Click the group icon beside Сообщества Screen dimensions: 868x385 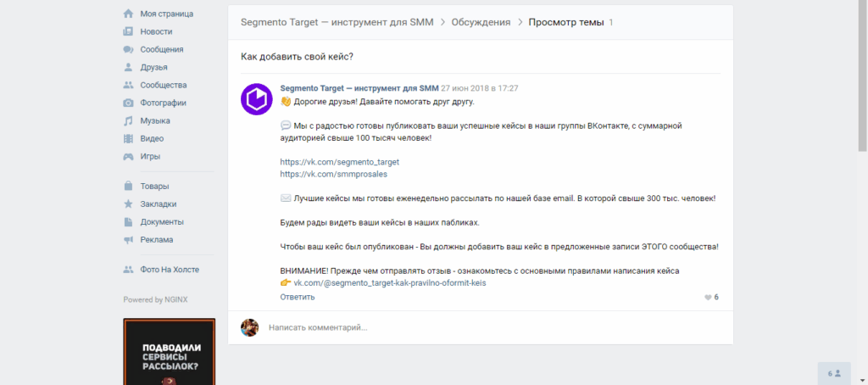click(129, 85)
